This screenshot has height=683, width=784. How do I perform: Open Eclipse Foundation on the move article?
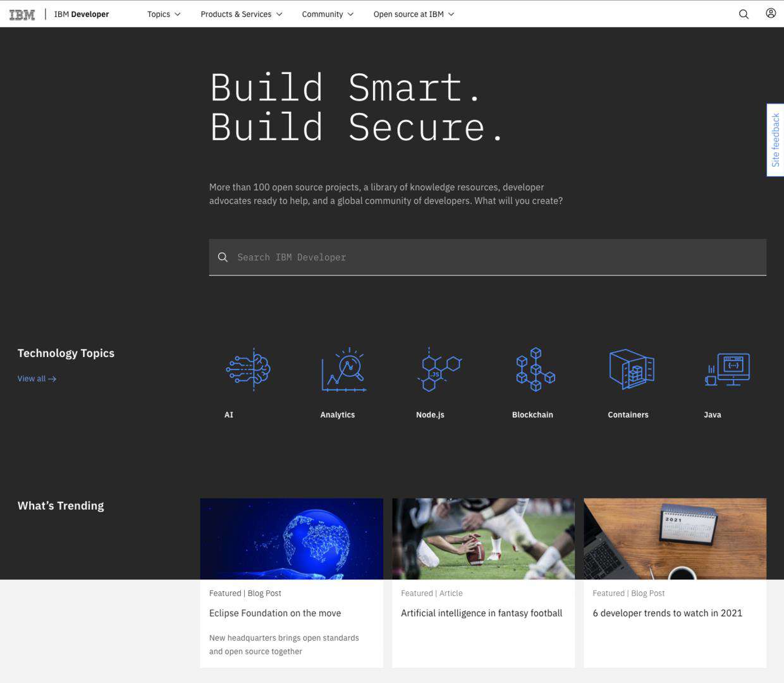275,613
